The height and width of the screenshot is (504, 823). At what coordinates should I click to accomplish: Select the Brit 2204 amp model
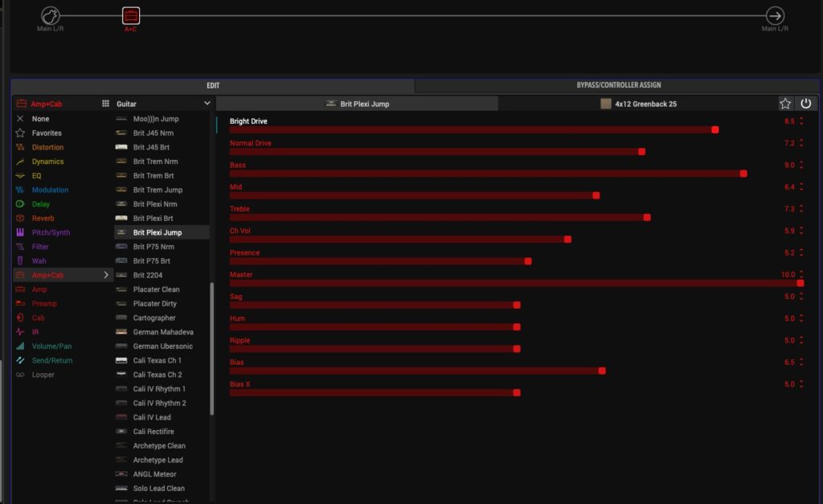tap(148, 275)
